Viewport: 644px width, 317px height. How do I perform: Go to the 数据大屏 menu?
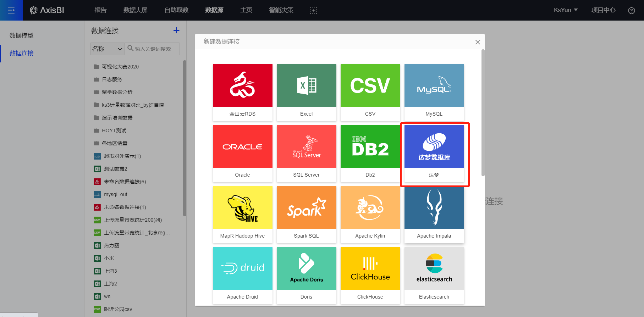(x=136, y=10)
